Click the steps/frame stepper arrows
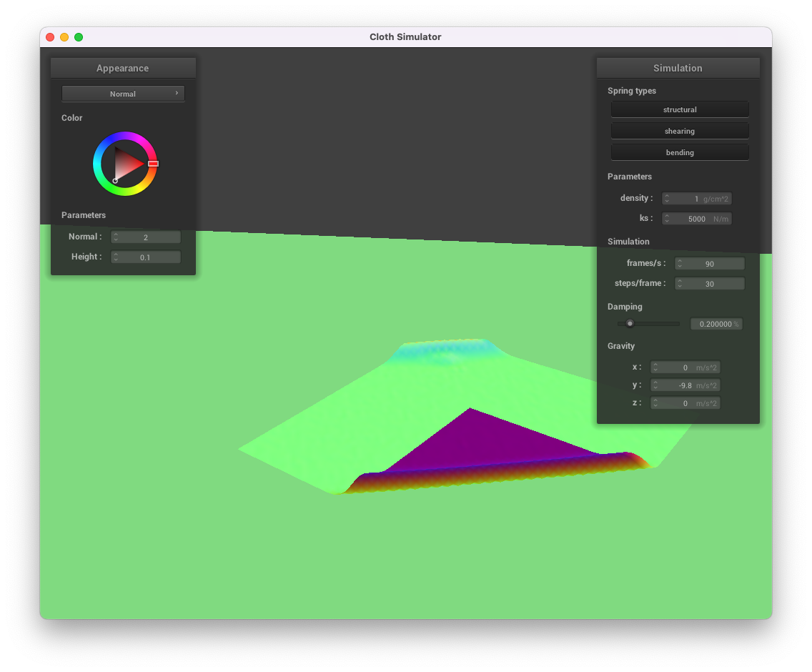Viewport: 812px width, 672px height. click(x=680, y=283)
